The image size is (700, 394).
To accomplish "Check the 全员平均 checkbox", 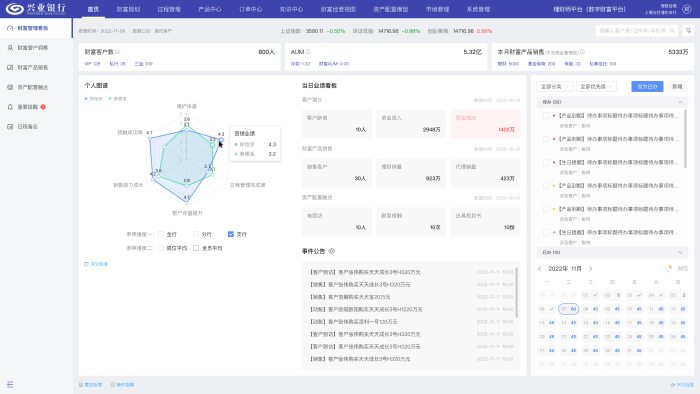I will coord(196,248).
